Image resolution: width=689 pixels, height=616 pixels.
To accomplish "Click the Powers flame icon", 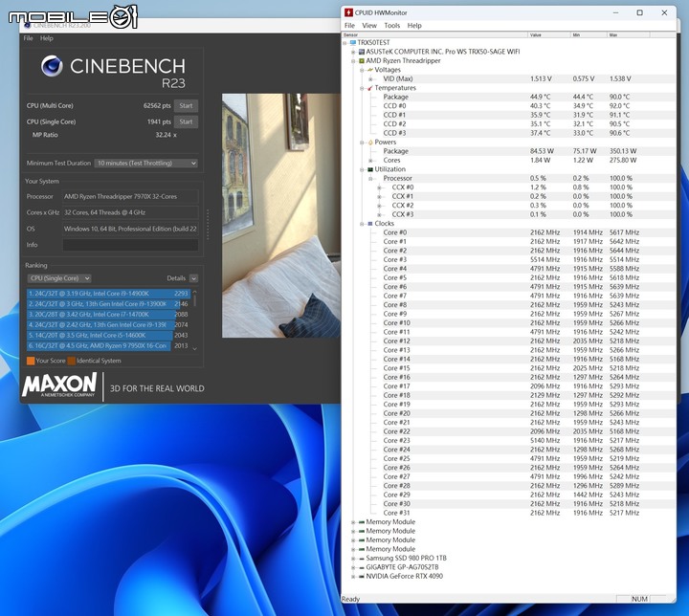I will pyautogui.click(x=370, y=143).
